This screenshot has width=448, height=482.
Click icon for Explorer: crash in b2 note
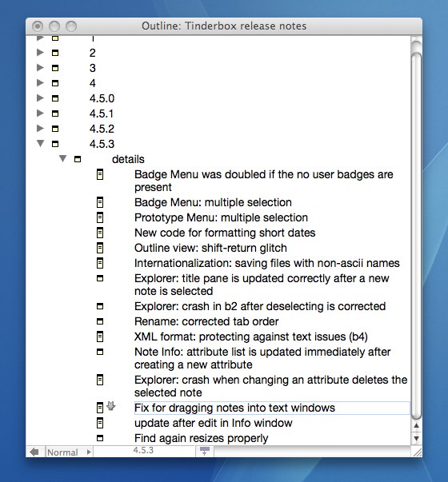pos(100,306)
